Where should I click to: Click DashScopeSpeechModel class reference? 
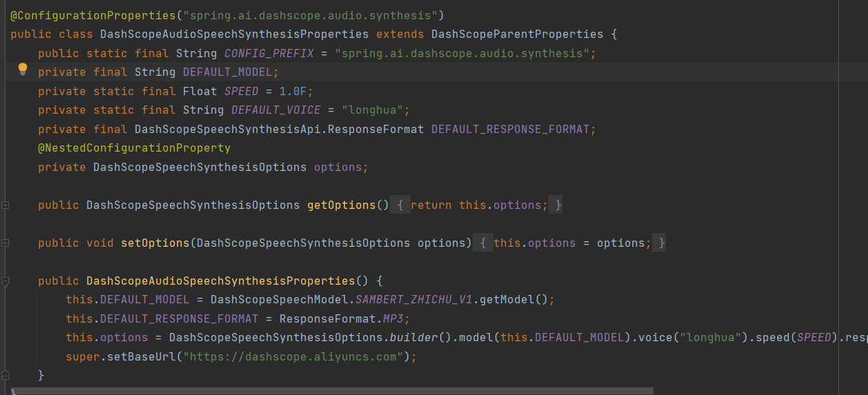(x=279, y=299)
